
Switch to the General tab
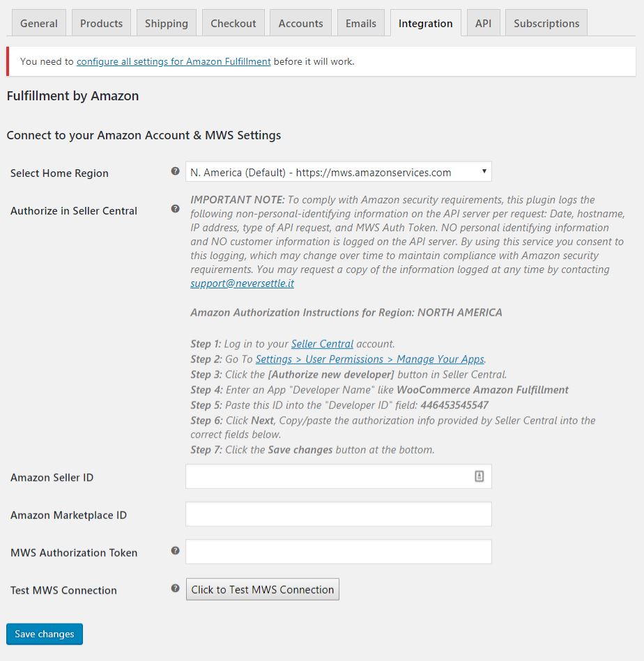[38, 22]
